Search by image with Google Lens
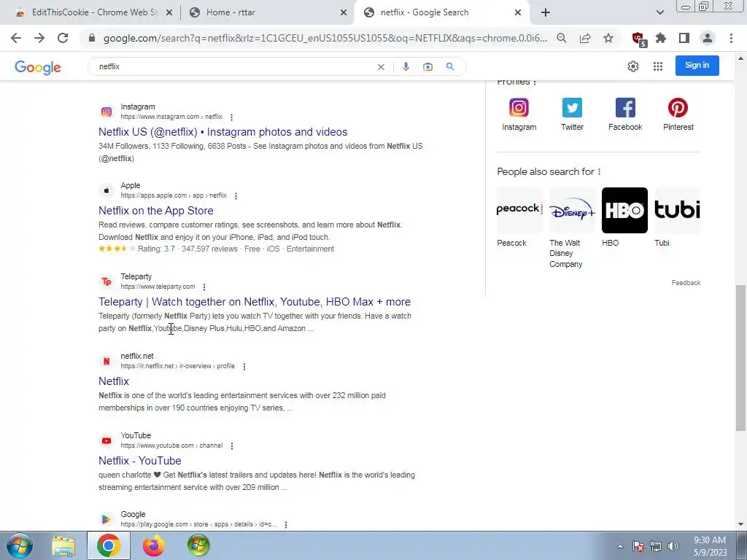This screenshot has width=747, height=560. click(427, 66)
